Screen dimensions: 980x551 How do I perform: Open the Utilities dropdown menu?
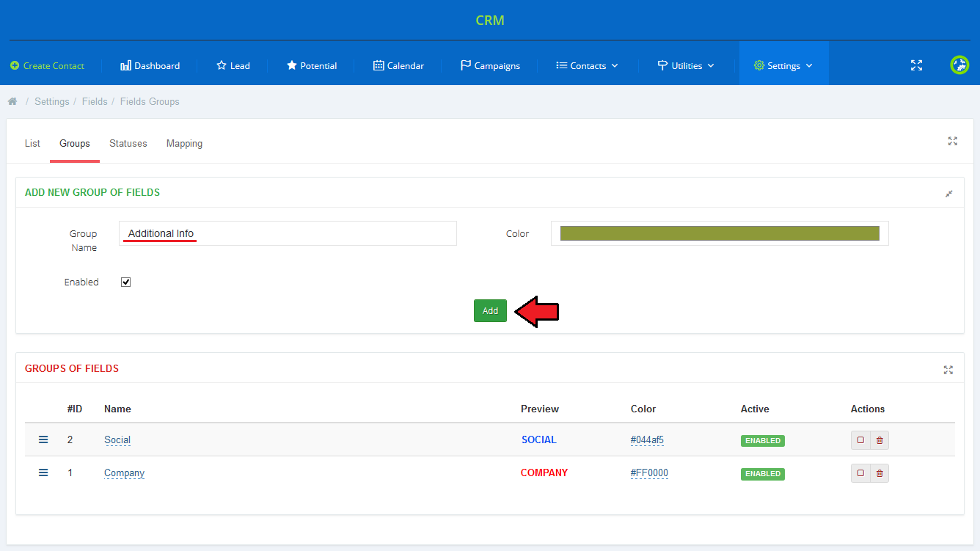[x=686, y=65]
